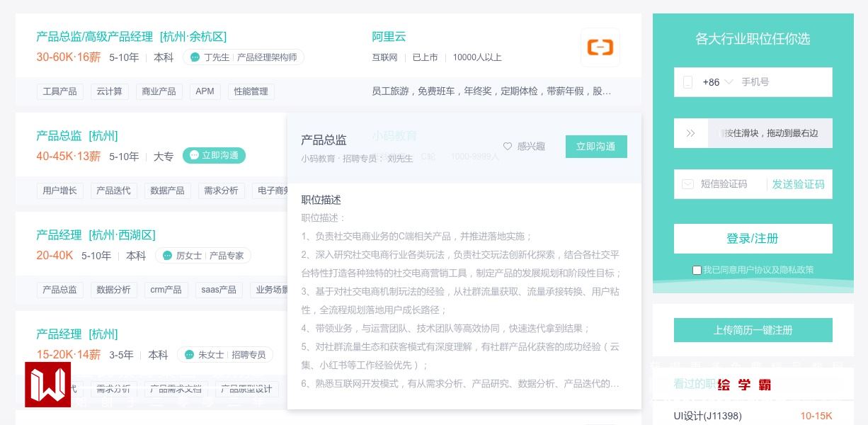Click the APM tag
Viewport: 868px width, 425px height.
point(205,91)
